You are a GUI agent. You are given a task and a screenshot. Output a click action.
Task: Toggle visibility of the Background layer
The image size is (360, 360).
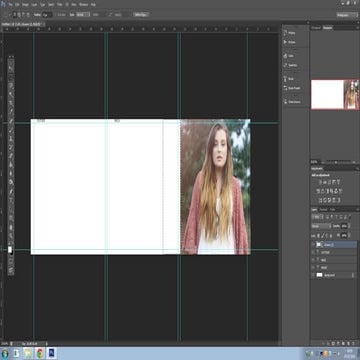tap(313, 275)
